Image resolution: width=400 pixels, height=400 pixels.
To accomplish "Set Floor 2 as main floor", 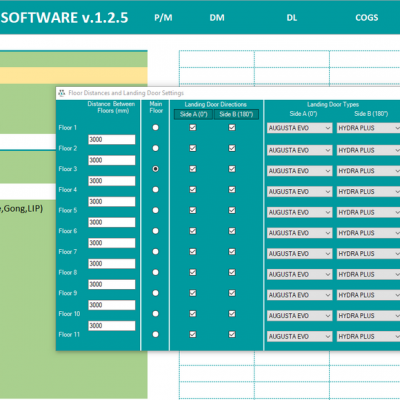I will (x=155, y=148).
